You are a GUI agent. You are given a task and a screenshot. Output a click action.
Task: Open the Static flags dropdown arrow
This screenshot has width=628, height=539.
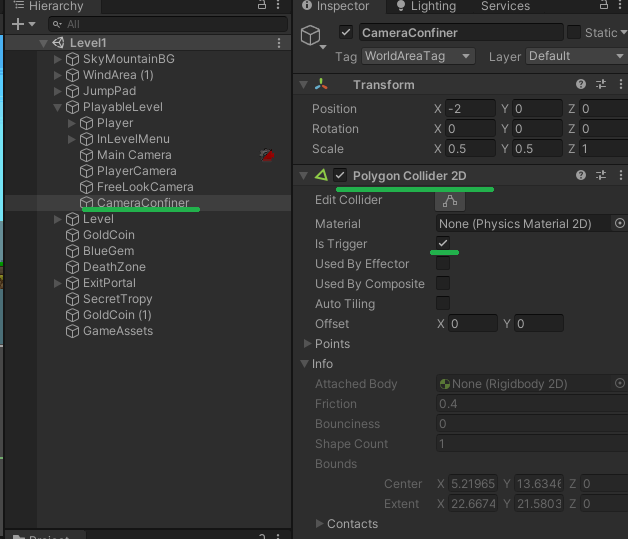tap(623, 32)
